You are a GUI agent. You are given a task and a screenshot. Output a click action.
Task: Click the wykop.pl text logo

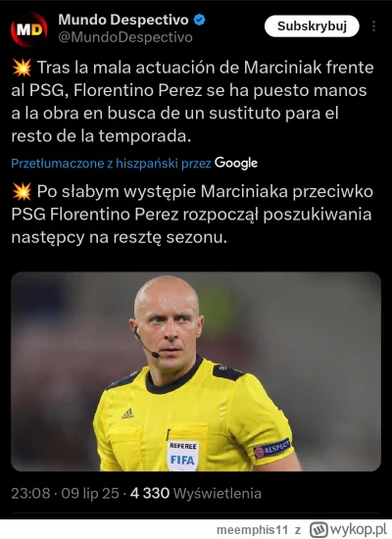coord(359,530)
